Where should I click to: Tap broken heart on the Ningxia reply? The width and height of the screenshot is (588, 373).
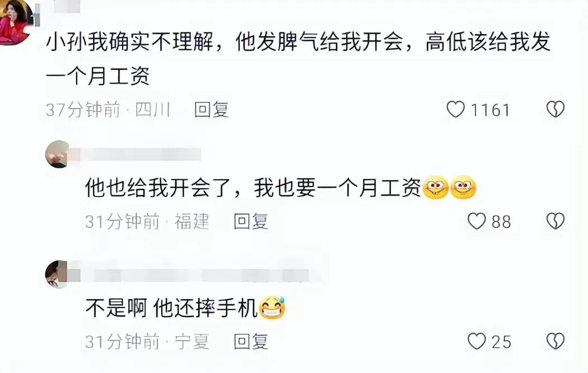[556, 341]
